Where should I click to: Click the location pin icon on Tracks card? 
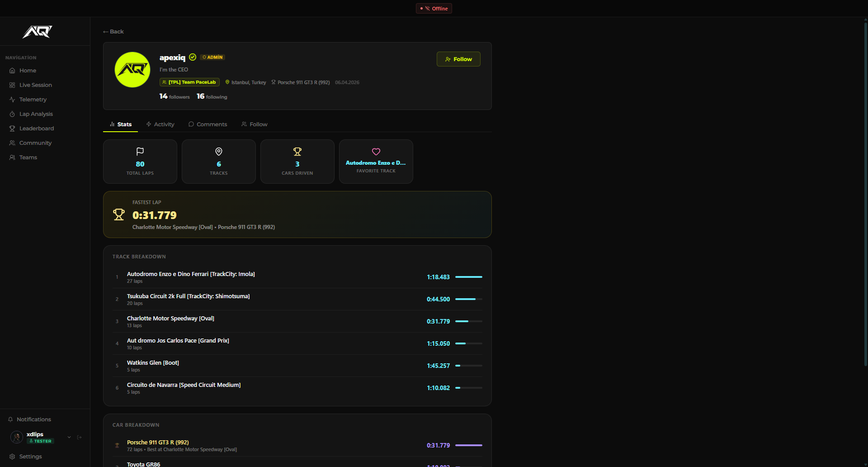pos(219,152)
